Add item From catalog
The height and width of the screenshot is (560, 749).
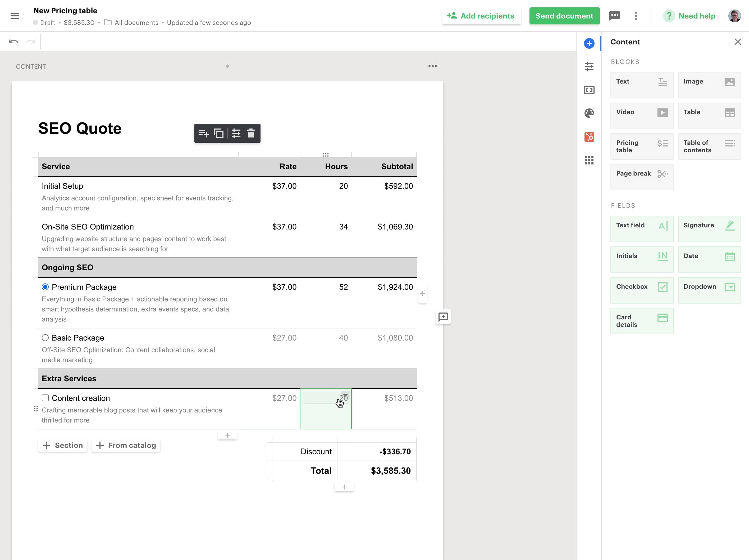[126, 445]
